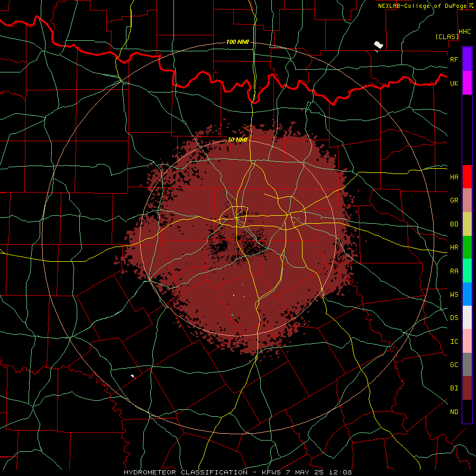Image resolution: width=476 pixels, height=476 pixels.
Task: Select the teal RA legend swatch
Action: click(467, 271)
